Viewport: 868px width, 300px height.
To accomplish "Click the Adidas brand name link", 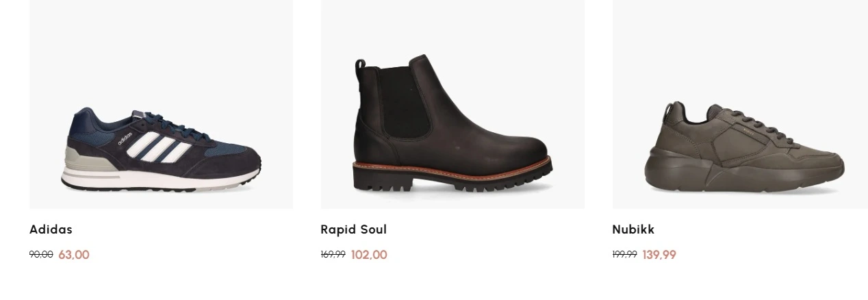I will click(x=51, y=229).
